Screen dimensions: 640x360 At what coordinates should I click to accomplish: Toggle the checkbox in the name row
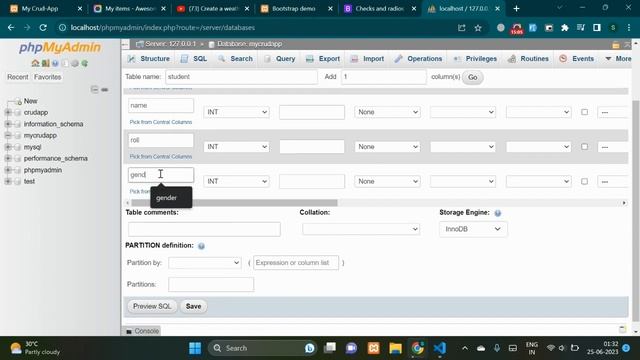(584, 112)
